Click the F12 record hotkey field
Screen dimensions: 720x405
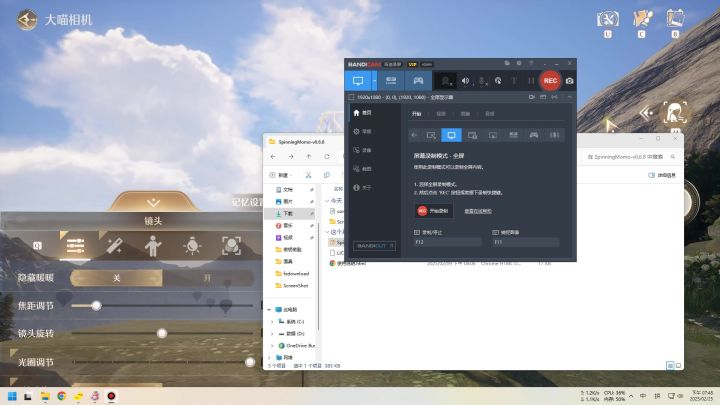point(448,242)
